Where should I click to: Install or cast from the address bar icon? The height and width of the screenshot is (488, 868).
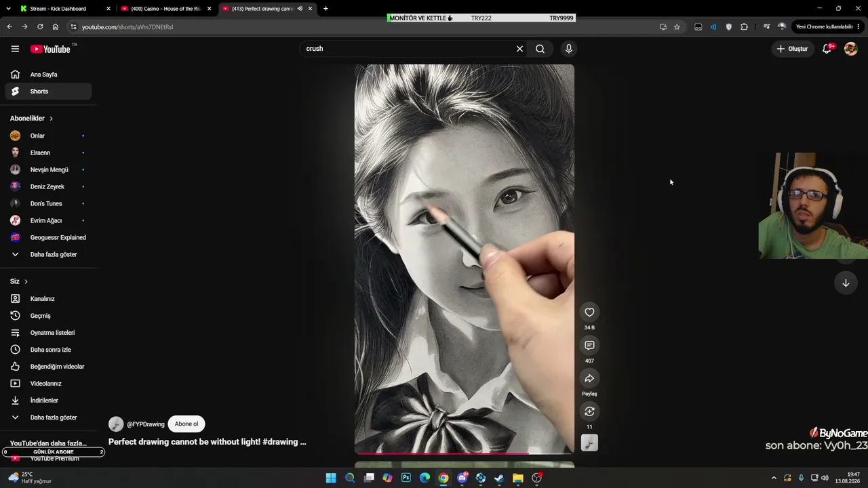(663, 26)
